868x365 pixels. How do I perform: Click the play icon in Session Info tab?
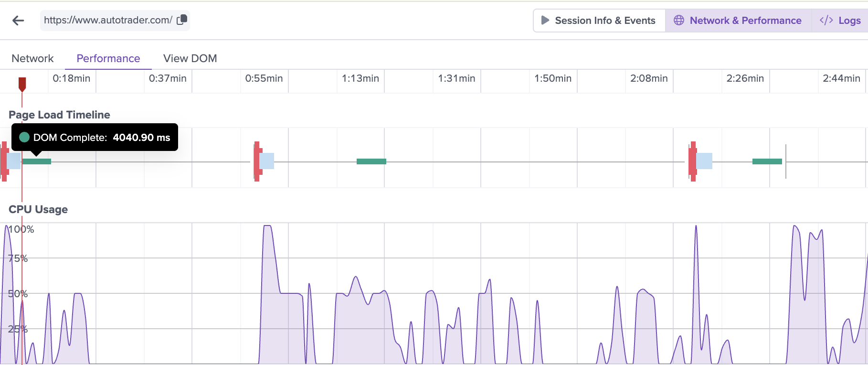[545, 21]
